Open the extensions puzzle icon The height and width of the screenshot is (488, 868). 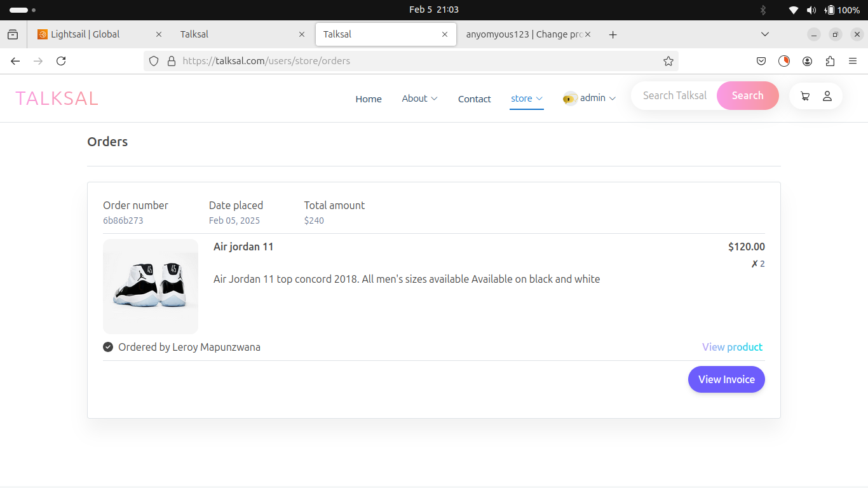coord(830,61)
